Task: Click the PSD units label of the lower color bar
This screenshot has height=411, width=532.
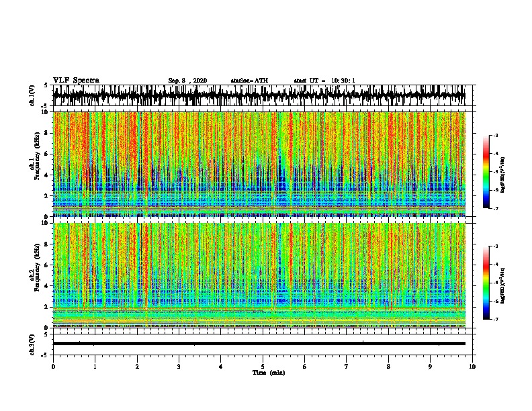Action: (502, 285)
